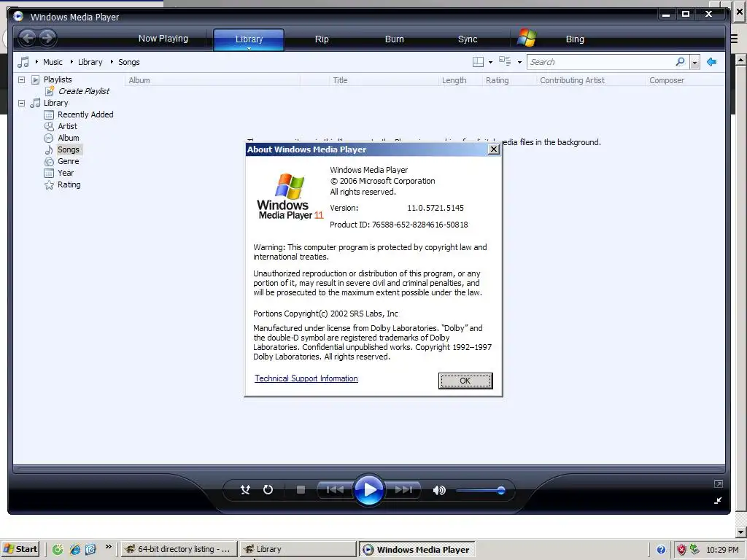747x560 pixels.
Task: Click the red shield security tray icon
Action: (x=681, y=550)
